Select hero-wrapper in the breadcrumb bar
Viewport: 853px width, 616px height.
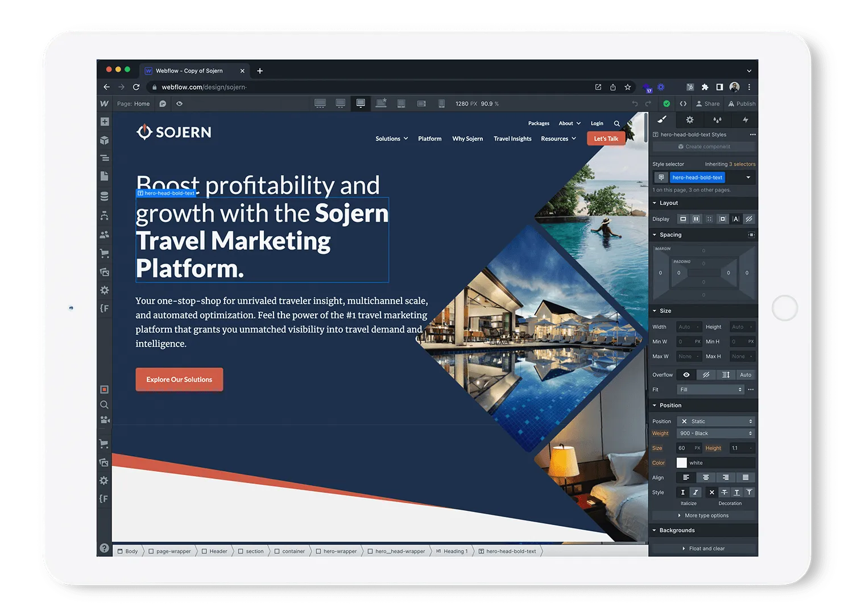(x=337, y=551)
